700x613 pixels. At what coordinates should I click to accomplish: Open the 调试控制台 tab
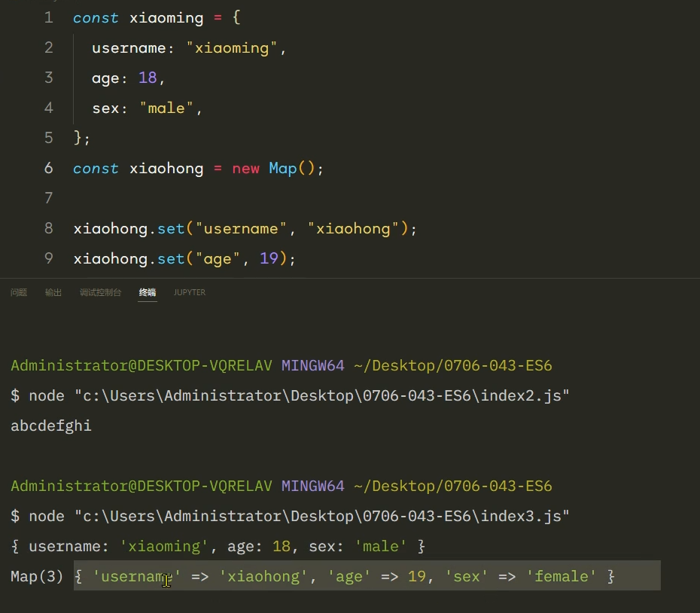coord(100,292)
